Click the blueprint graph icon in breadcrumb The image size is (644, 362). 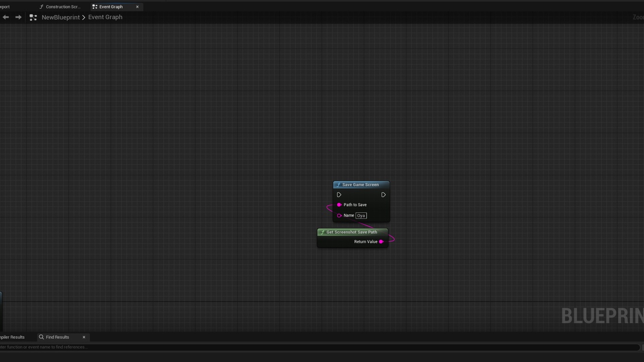(x=33, y=17)
